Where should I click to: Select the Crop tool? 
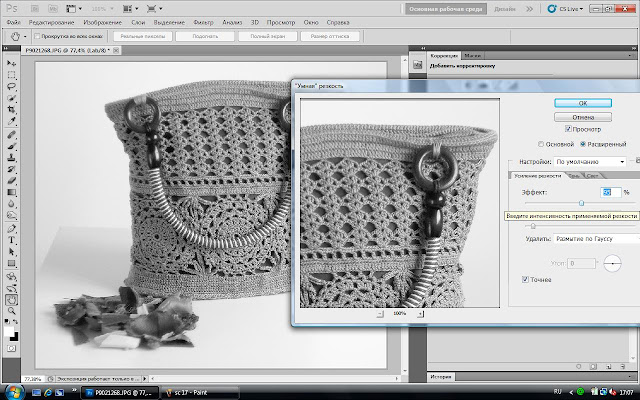coord(11,110)
